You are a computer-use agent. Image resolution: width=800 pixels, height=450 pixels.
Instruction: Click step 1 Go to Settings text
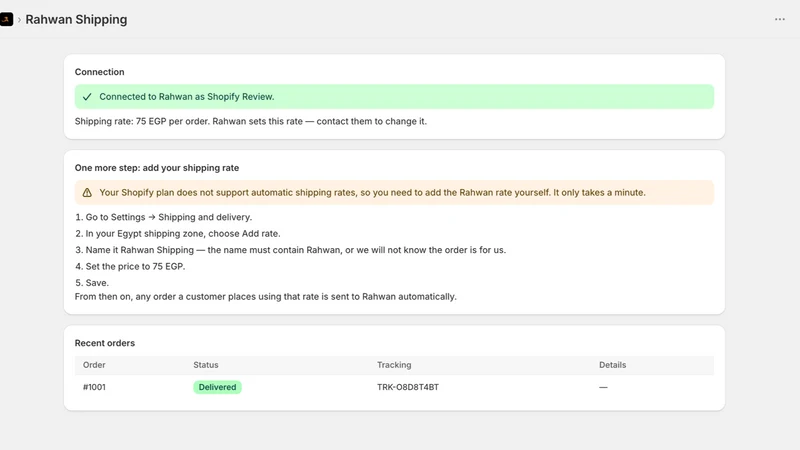click(x=164, y=217)
